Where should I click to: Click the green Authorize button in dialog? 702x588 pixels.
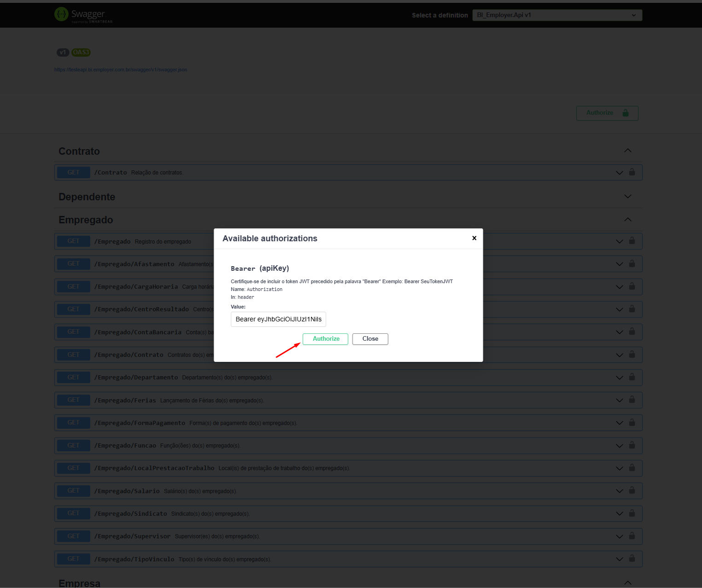tap(325, 339)
